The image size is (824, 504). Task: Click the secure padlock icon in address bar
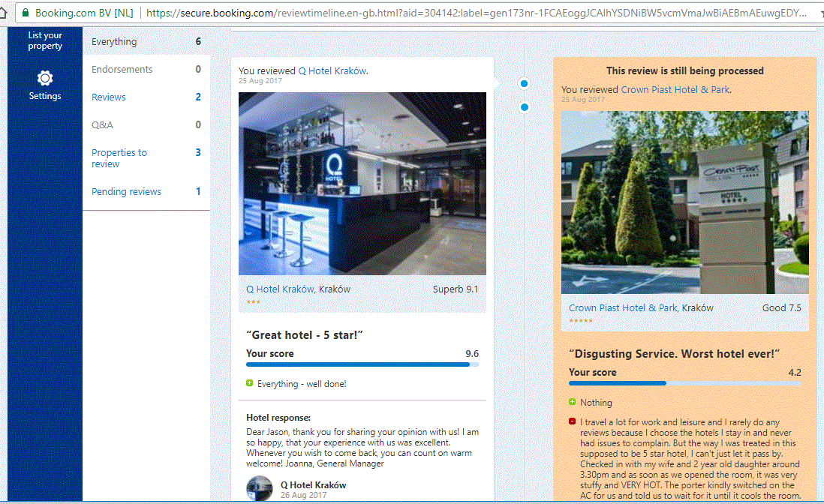point(25,13)
